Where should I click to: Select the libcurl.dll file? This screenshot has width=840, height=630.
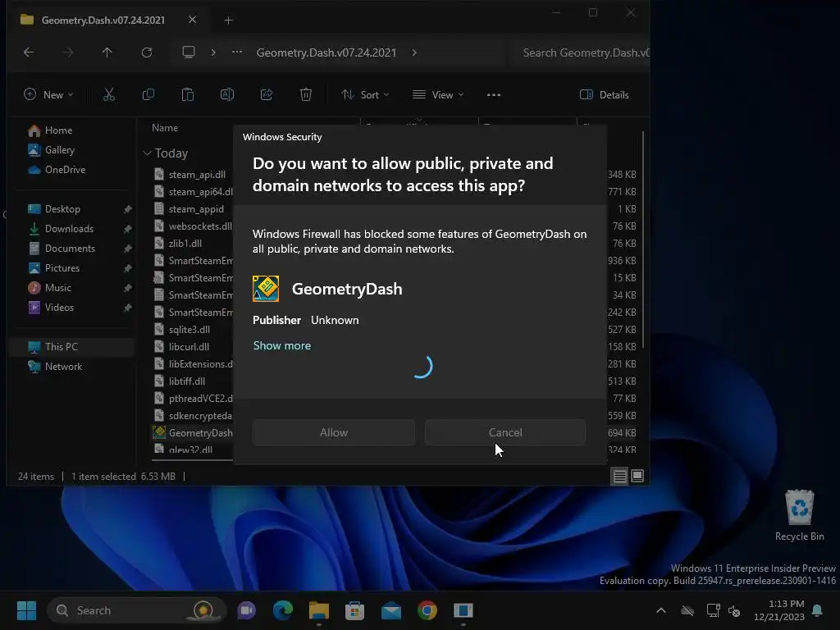pos(189,347)
